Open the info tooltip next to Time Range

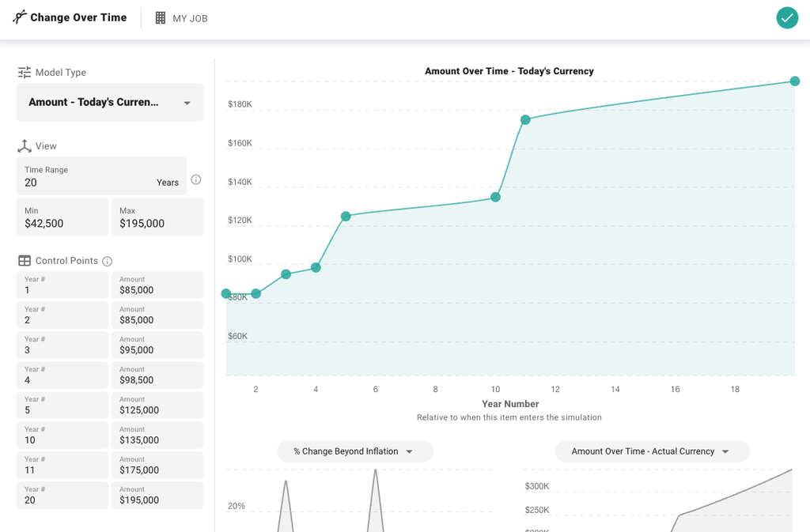(195, 179)
